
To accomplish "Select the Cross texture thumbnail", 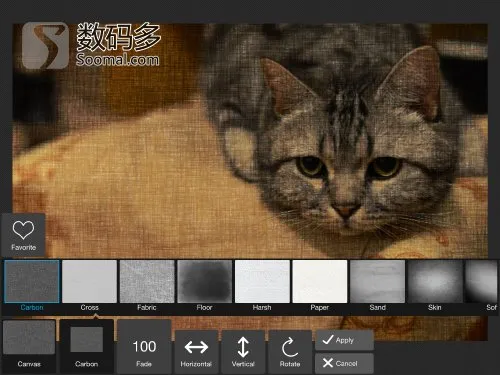I will pyautogui.click(x=90, y=282).
